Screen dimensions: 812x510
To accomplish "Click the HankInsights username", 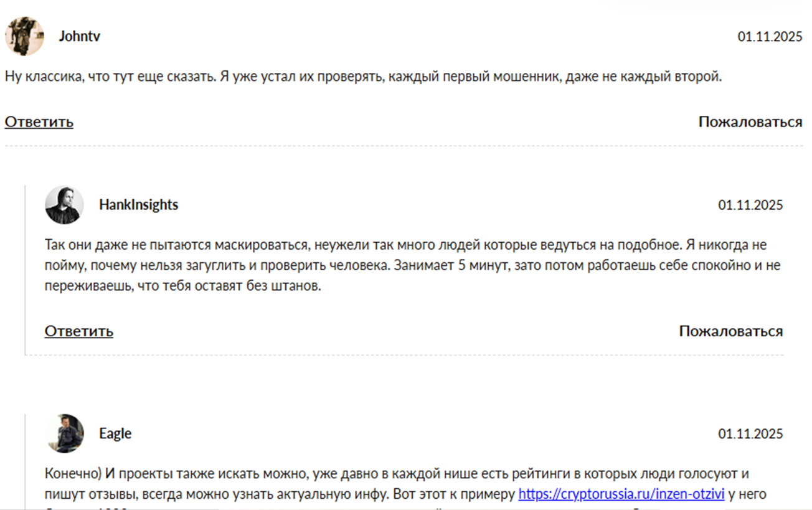I will coord(138,204).
